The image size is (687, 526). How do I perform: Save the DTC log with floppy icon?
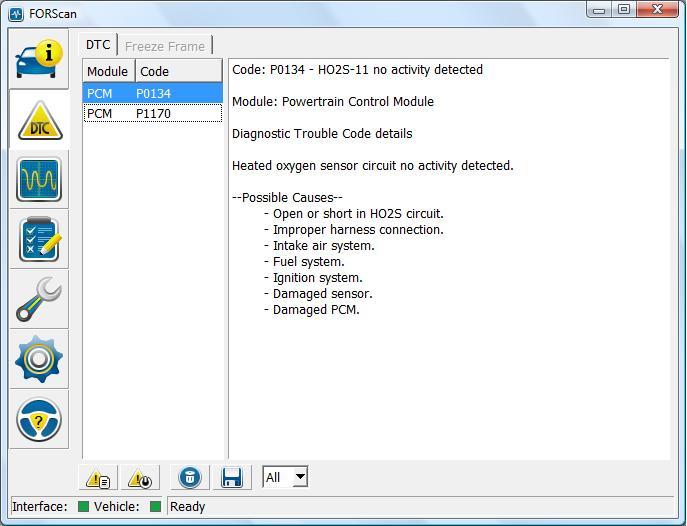tap(231, 478)
